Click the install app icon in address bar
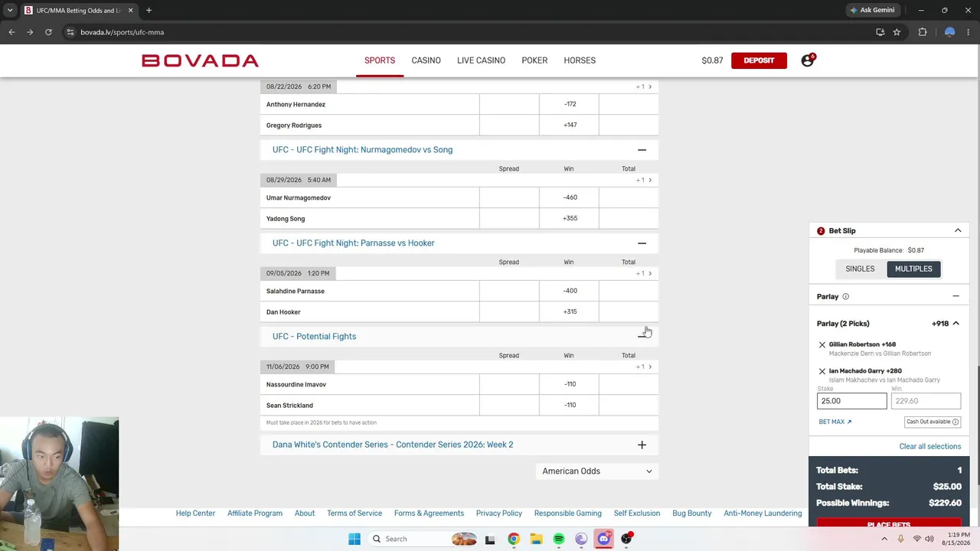 (x=880, y=32)
